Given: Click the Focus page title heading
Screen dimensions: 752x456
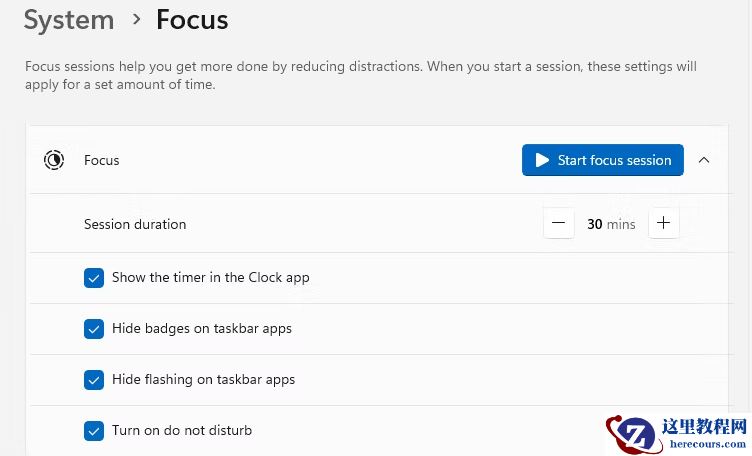Looking at the screenshot, I should (192, 19).
